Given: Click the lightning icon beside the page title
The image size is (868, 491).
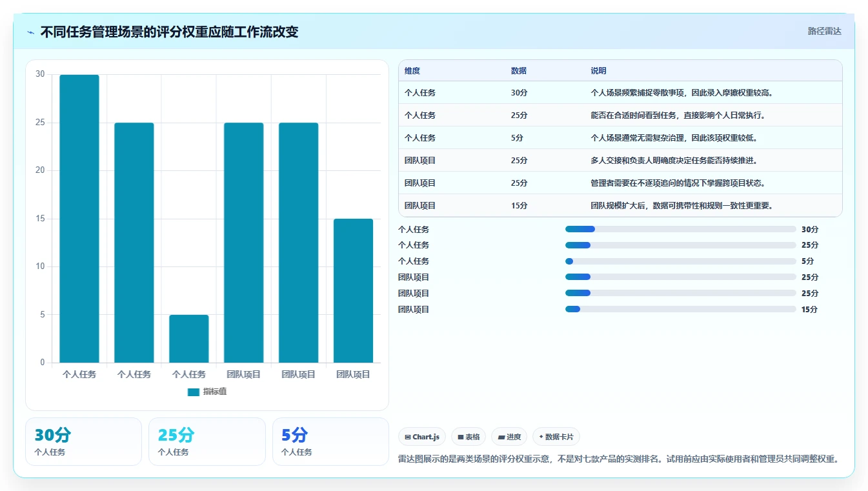Looking at the screenshot, I should click(x=31, y=32).
